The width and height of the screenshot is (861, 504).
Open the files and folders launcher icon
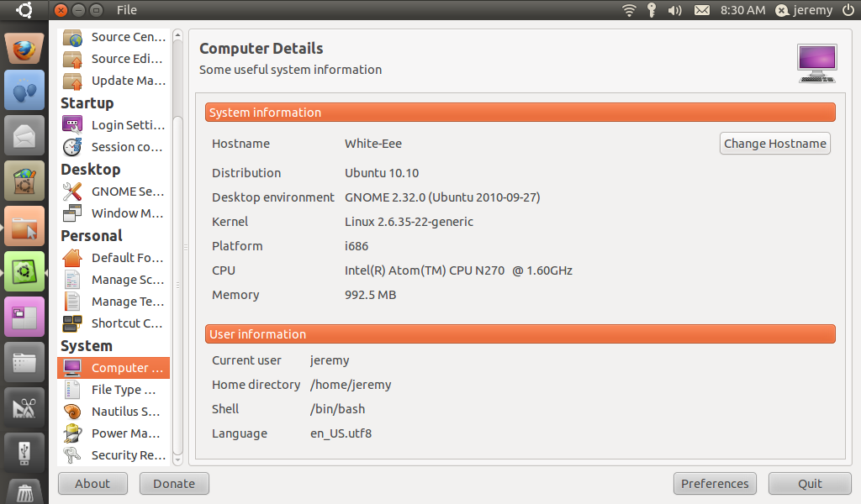click(x=24, y=363)
